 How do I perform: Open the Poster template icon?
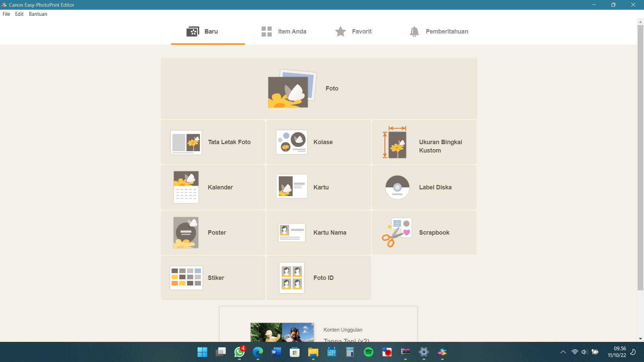pyautogui.click(x=186, y=233)
